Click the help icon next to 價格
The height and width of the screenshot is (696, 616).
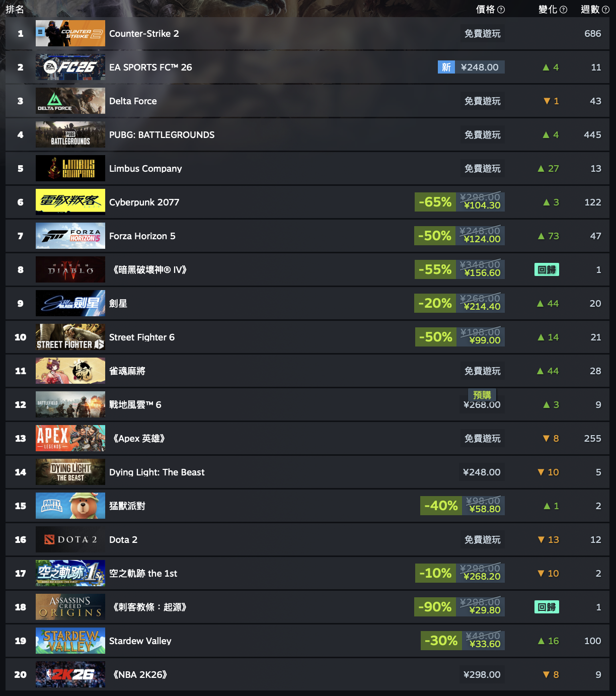click(x=501, y=10)
